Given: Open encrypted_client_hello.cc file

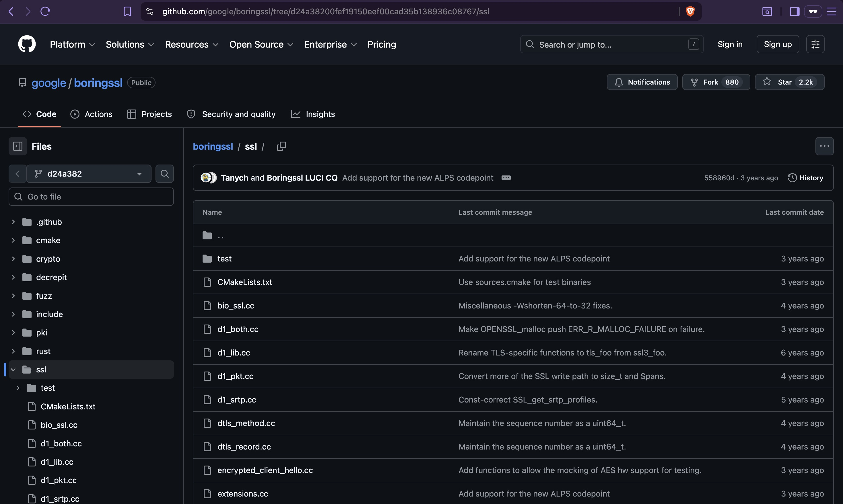Looking at the screenshot, I should tap(265, 470).
